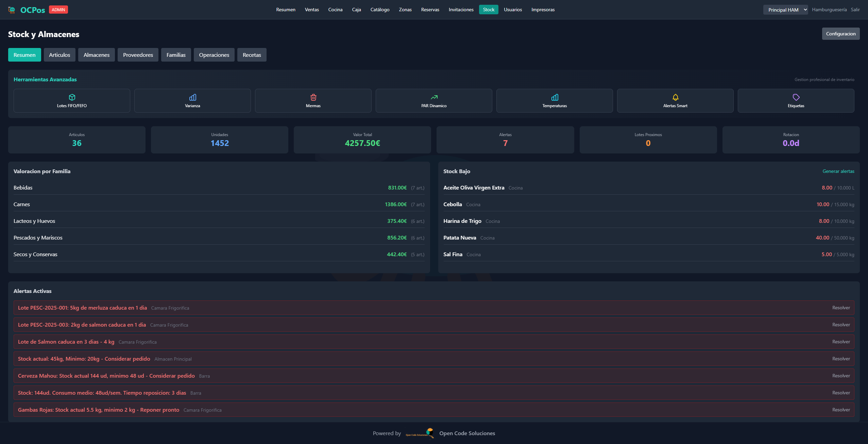Click the Unidades 1452 stat card
This screenshot has height=444, width=868.
click(220, 140)
